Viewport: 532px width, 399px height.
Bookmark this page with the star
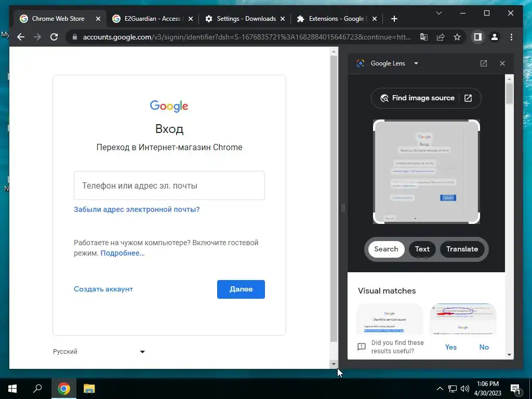pos(457,37)
